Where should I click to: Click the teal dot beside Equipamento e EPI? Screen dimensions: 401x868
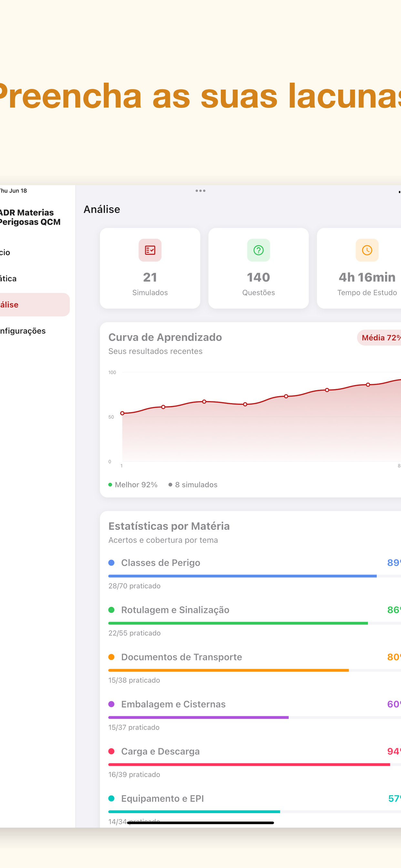pos(111,799)
